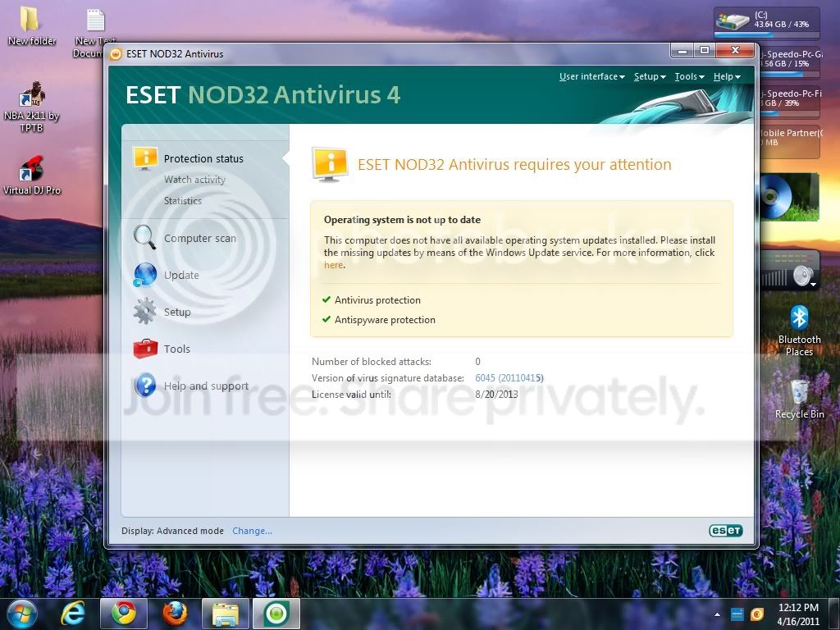Click the 'here' Windows Update link

click(333, 265)
